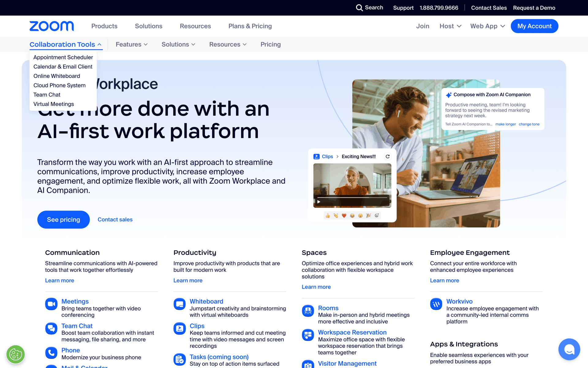
Task: Select Appointment Scheduler from the menu
Action: click(63, 57)
